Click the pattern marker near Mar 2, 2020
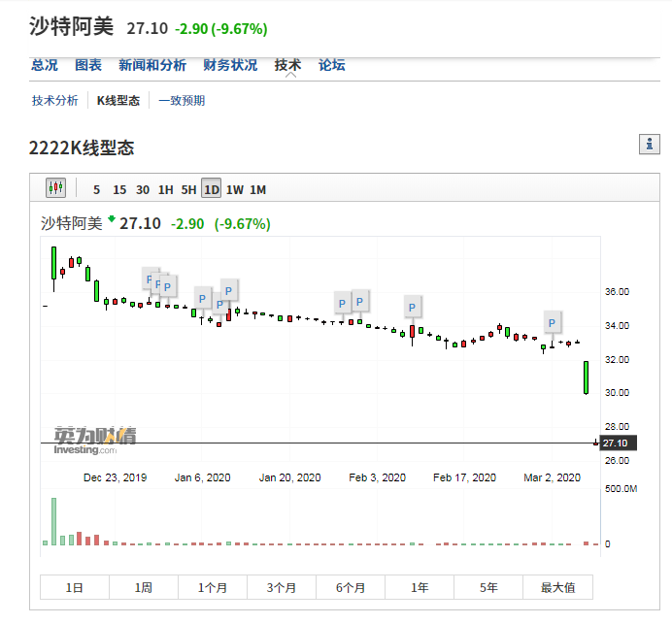Image resolution: width=672 pixels, height=624 pixels. pos(552,323)
